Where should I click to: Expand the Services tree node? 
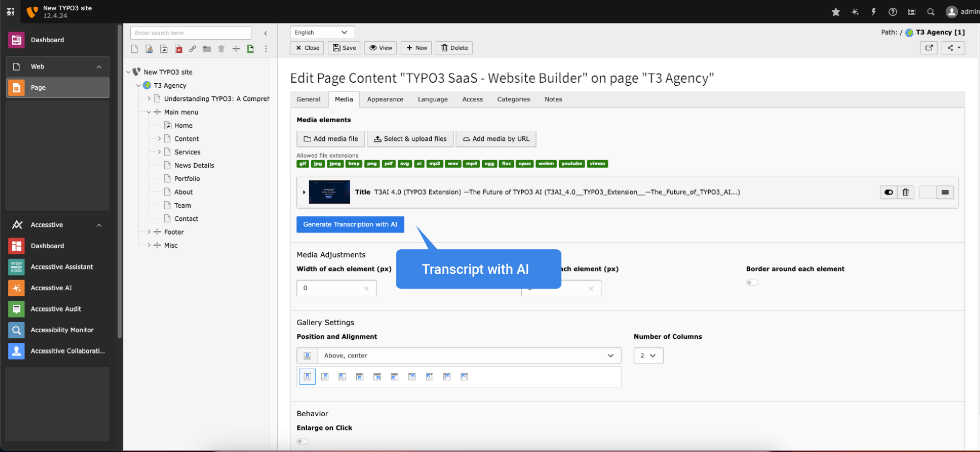(x=159, y=152)
